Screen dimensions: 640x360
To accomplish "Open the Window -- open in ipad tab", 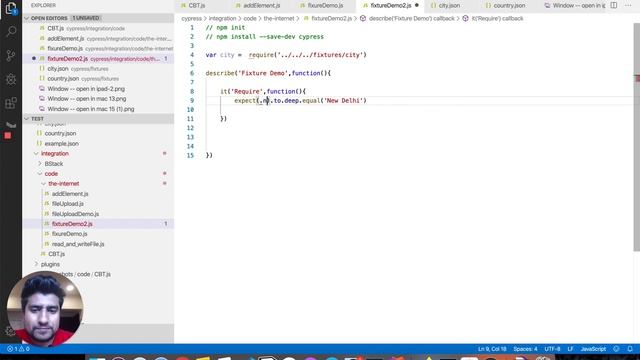I will pyautogui.click(x=575, y=6).
